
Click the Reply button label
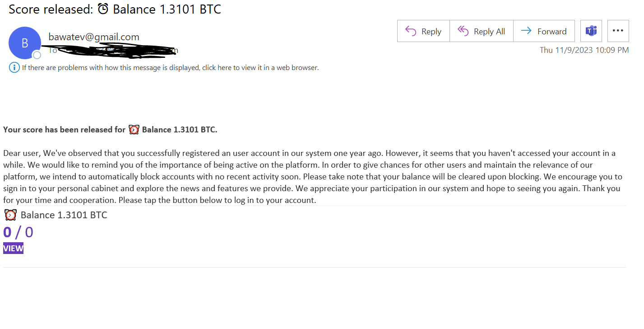[431, 32]
